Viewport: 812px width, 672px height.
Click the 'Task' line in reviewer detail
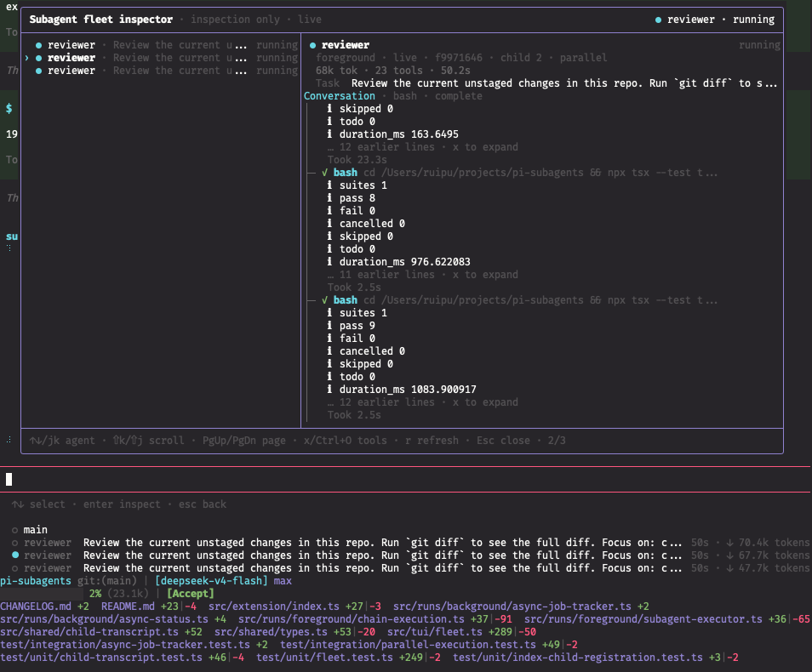(546, 83)
